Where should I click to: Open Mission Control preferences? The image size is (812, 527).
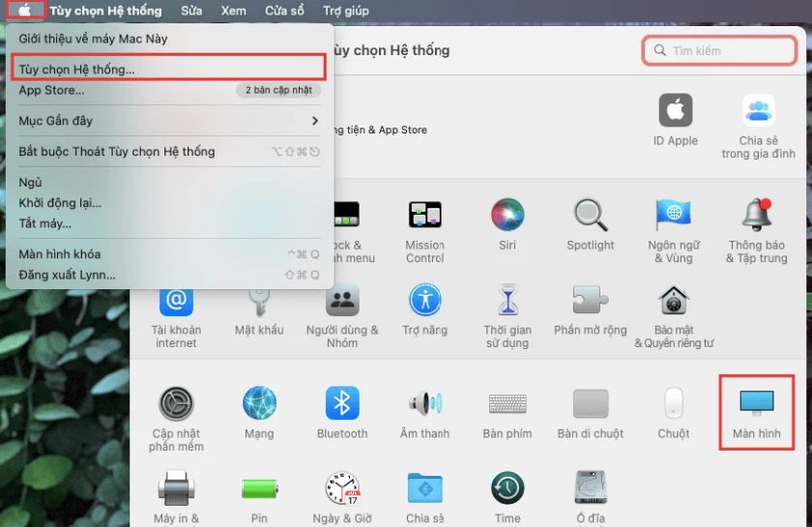pos(424,231)
